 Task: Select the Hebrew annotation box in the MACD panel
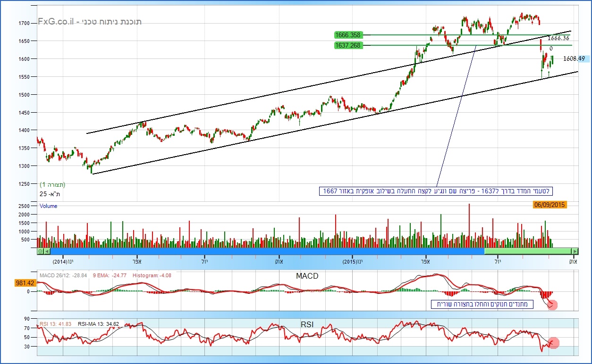tap(483, 305)
